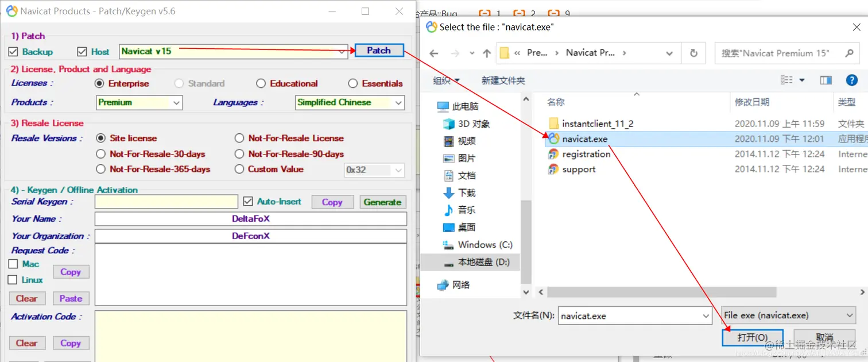The width and height of the screenshot is (868, 362).
Task: Sort by the 名称 column header
Action: point(556,102)
